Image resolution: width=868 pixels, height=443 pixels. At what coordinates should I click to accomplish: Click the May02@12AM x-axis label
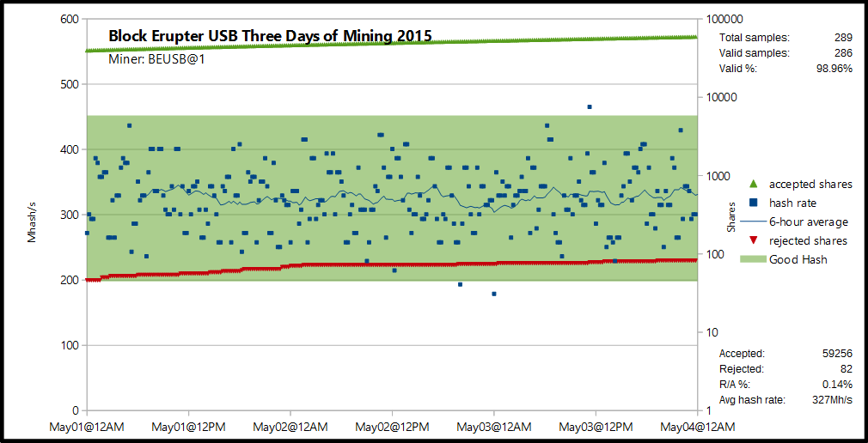(290, 427)
